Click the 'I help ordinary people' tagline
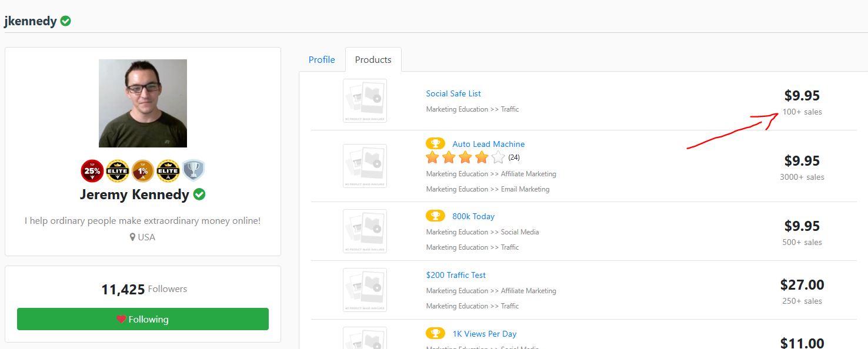 143,221
